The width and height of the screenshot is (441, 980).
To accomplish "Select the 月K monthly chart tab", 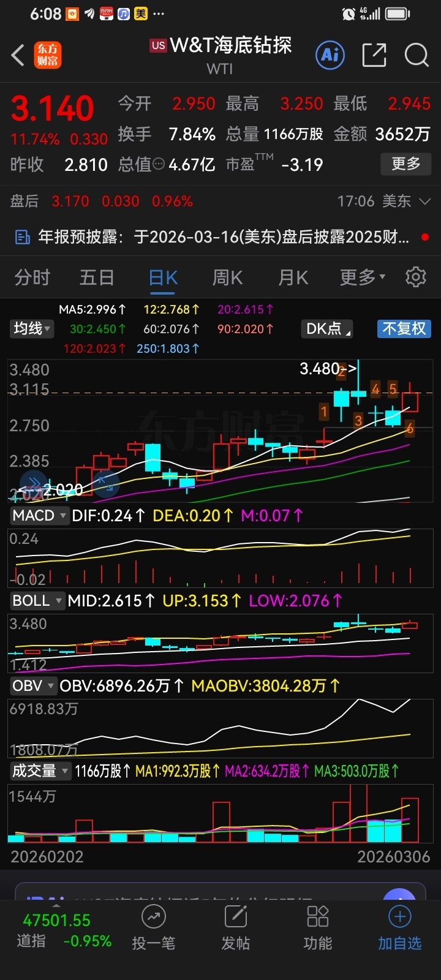I will pos(293,277).
